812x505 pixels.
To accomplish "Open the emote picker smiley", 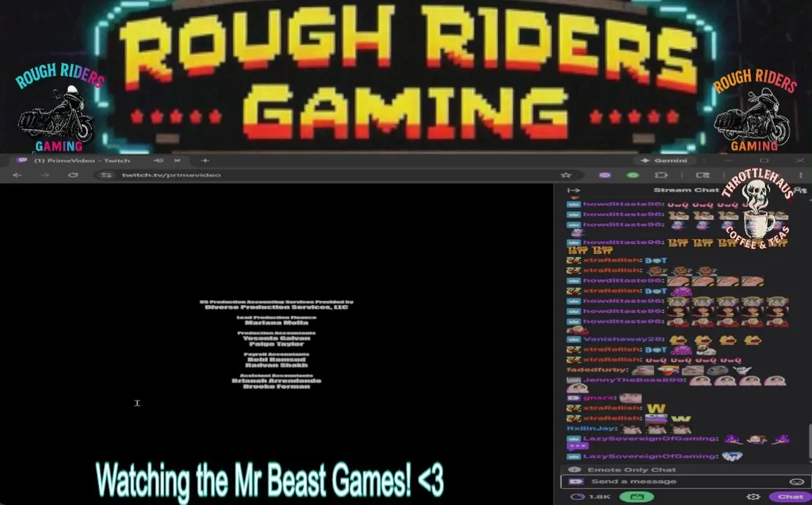I will click(796, 482).
